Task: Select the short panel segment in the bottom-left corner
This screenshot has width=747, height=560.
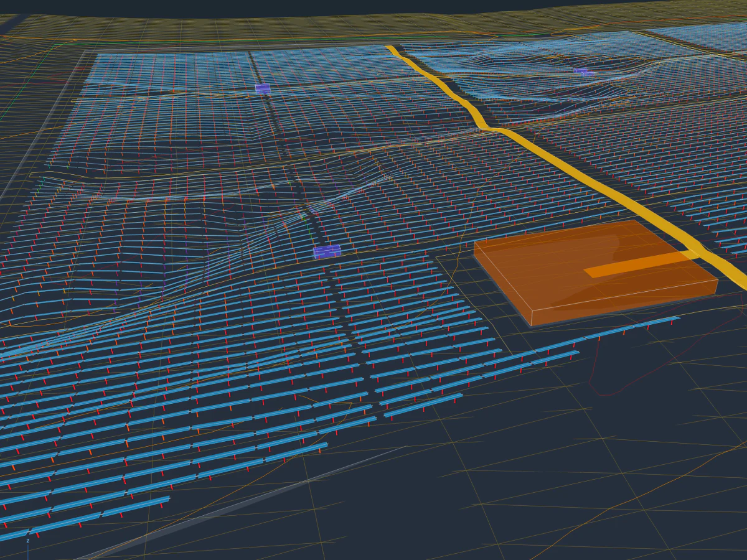Action: point(14,535)
